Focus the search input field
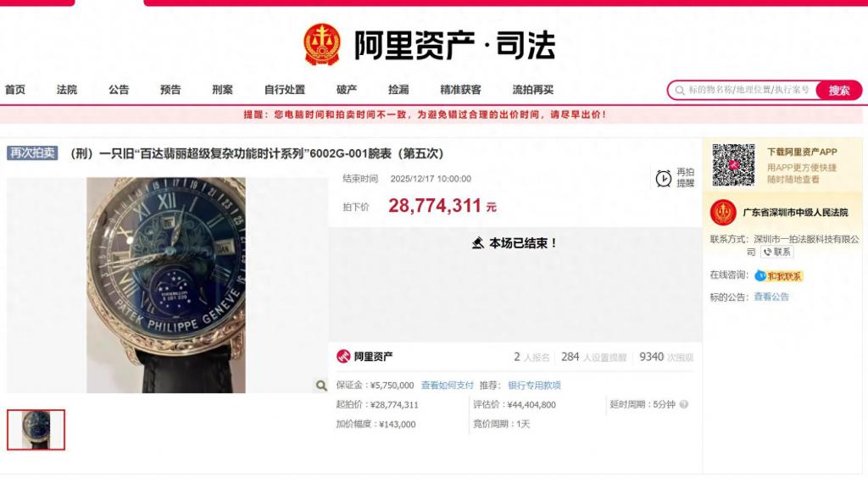Image resolution: width=868 pixels, height=483 pixels. pyautogui.click(x=743, y=90)
